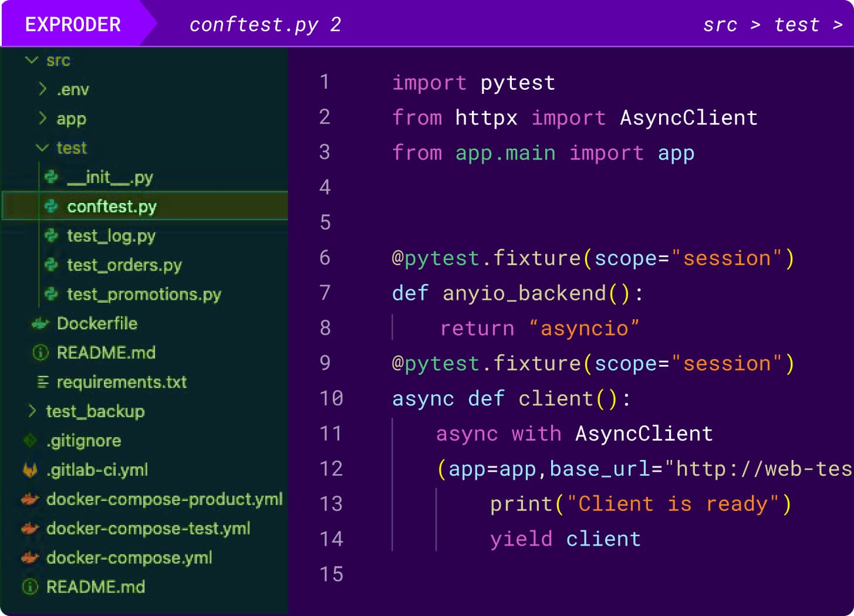Open the test_promotions.py file
This screenshot has height=616, width=854.
pos(144,295)
